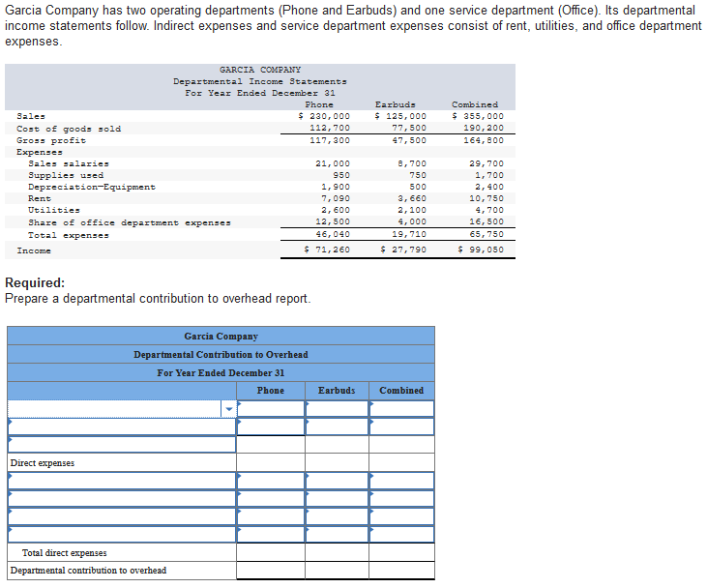The width and height of the screenshot is (707, 588).
Task: Select the second direct expense label field
Action: 122,499
